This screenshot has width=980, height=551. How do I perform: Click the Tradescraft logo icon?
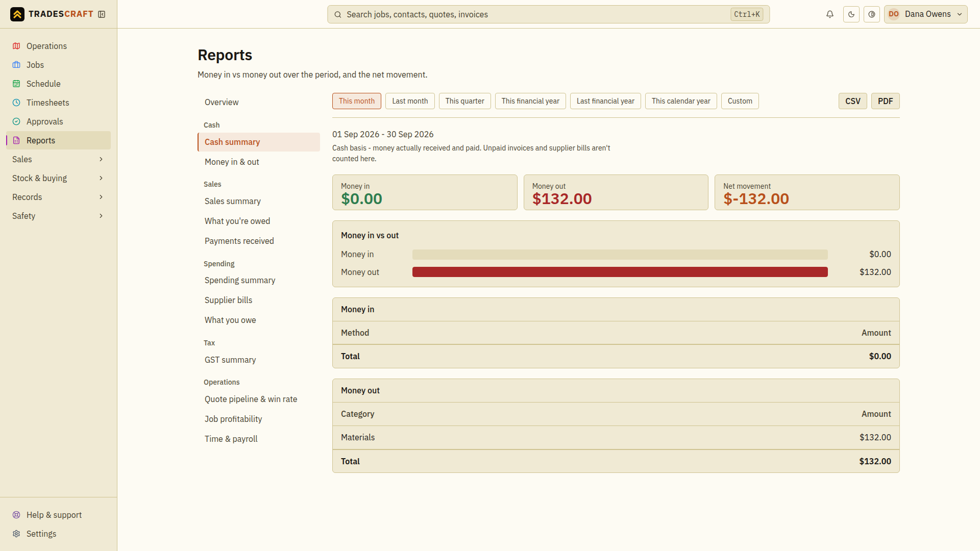17,14
